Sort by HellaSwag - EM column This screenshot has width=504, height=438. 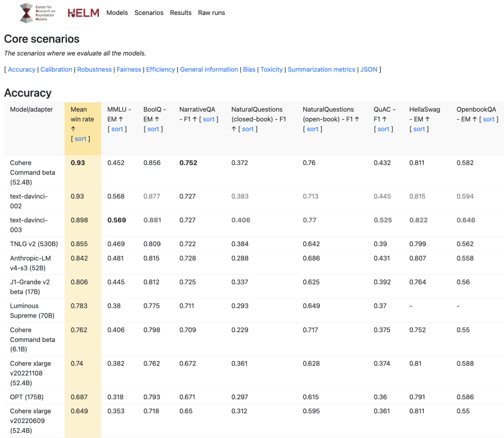[419, 129]
